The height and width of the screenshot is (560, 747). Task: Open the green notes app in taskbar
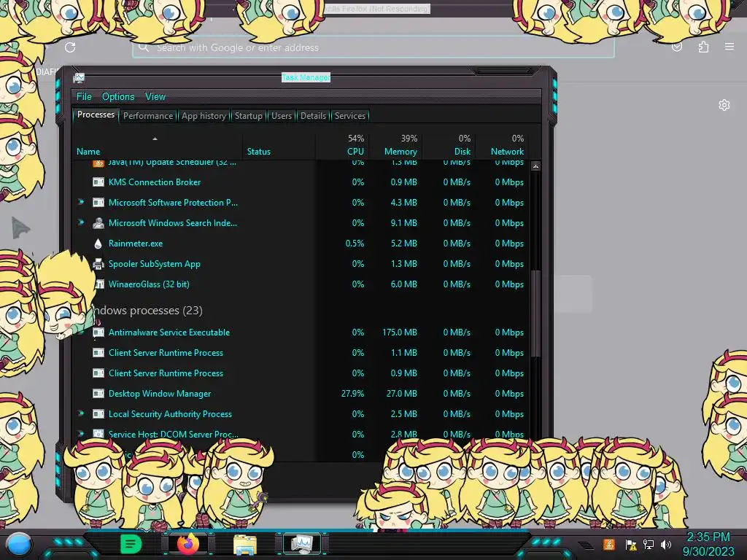131,544
